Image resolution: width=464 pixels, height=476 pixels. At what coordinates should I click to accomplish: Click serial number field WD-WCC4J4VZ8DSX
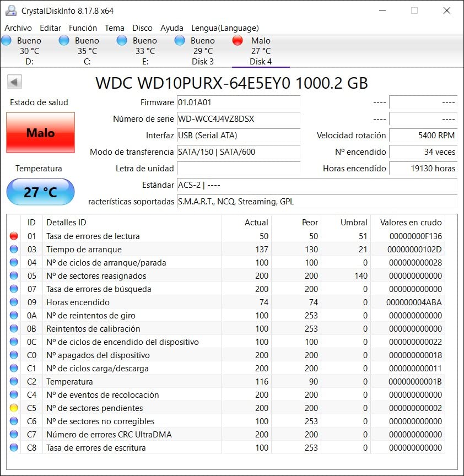[x=239, y=118]
